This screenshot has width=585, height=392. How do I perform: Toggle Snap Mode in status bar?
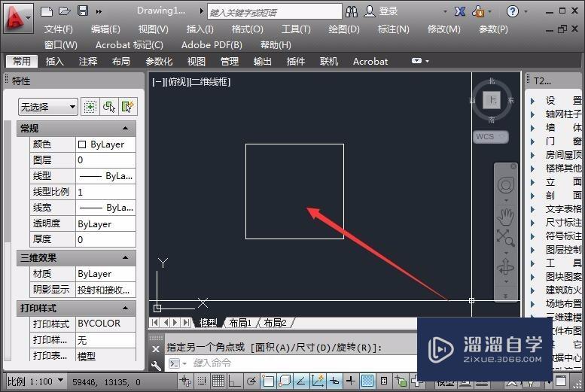pos(202,381)
